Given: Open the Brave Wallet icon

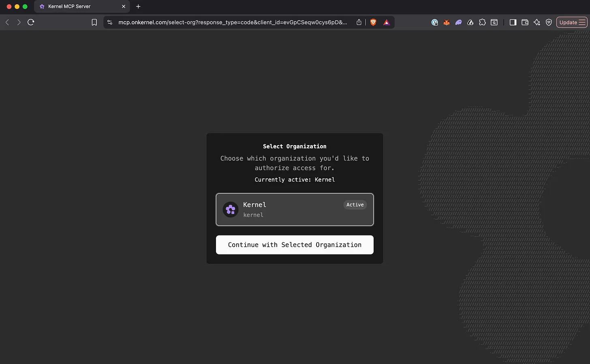Looking at the screenshot, I should (x=525, y=22).
